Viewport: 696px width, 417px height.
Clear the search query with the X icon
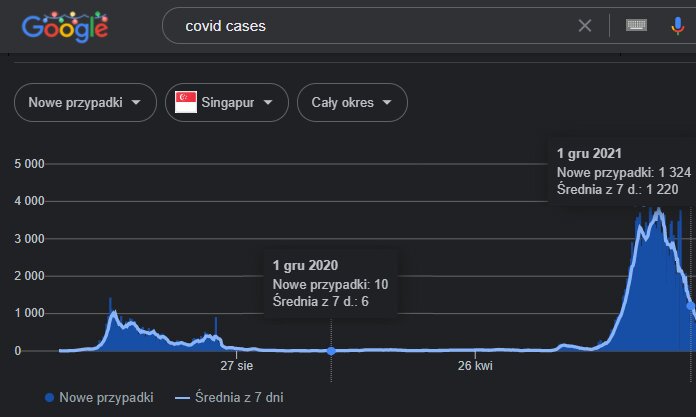point(585,26)
